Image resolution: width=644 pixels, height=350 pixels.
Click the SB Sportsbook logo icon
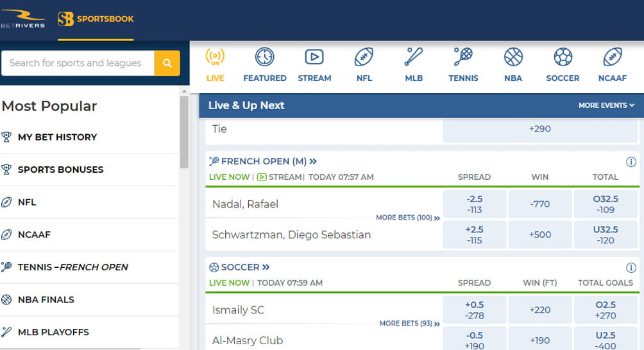pyautogui.click(x=65, y=19)
